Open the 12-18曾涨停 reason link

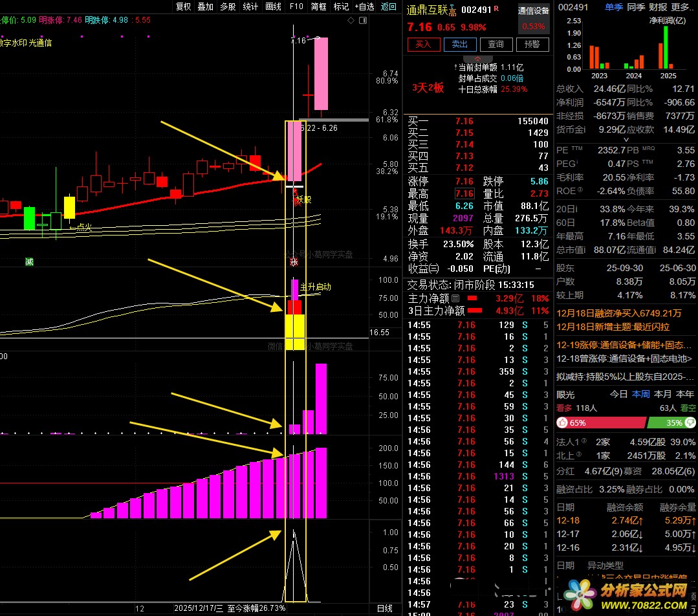coord(624,358)
